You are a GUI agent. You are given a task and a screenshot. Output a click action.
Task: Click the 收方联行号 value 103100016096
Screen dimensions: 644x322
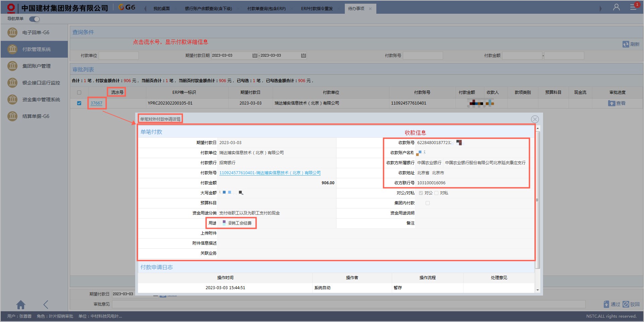pos(431,183)
